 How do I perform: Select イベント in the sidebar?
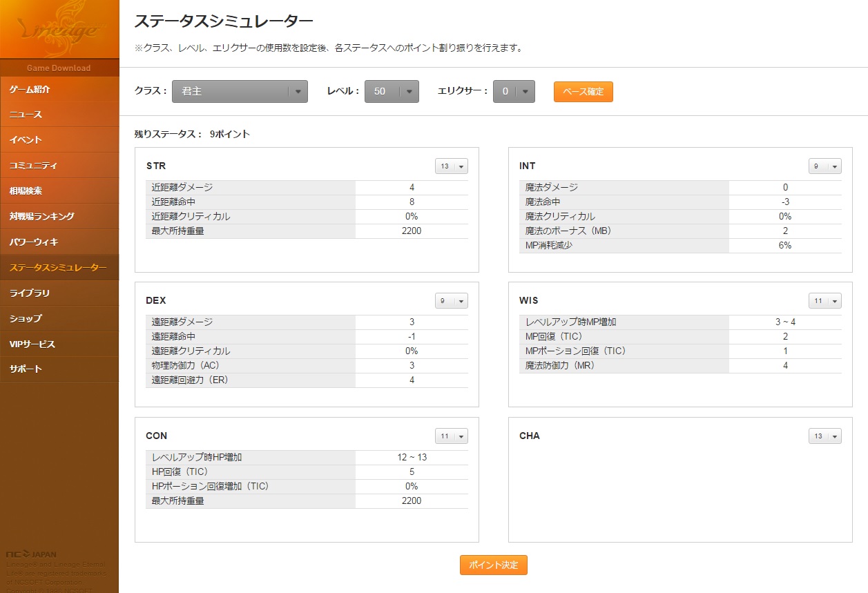(59, 140)
